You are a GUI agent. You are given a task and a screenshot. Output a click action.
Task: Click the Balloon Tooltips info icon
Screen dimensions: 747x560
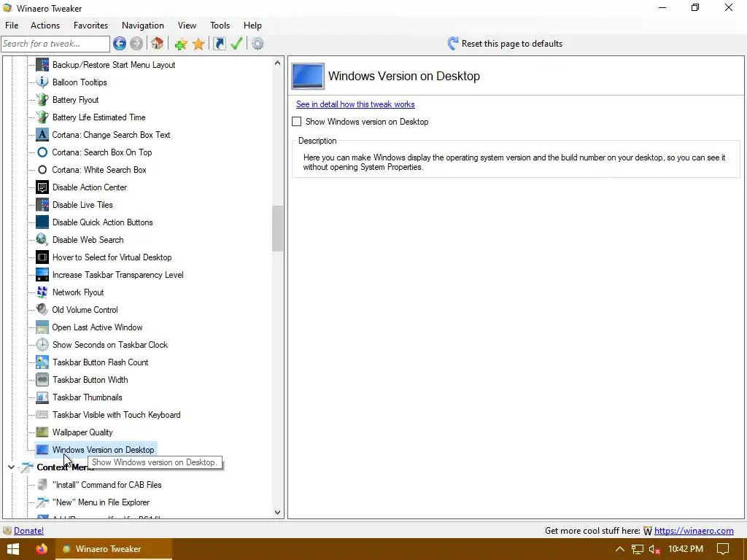[42, 82]
